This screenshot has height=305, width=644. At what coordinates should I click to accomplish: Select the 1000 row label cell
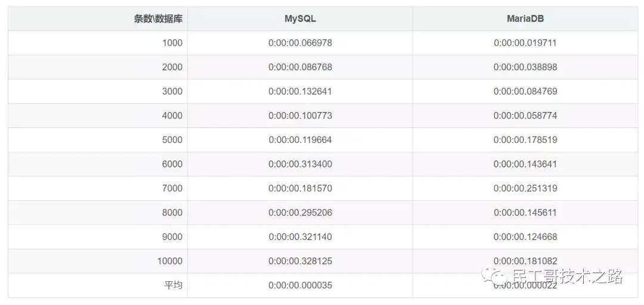[172, 43]
